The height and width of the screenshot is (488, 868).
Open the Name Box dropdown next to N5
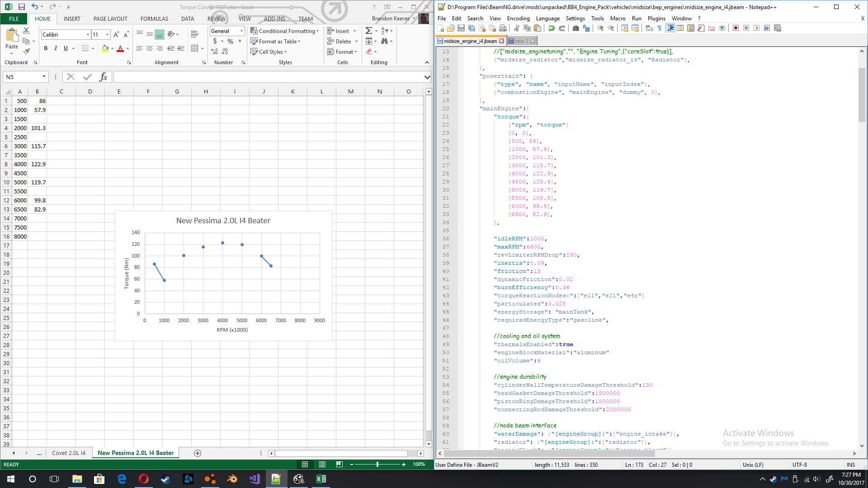pos(44,77)
